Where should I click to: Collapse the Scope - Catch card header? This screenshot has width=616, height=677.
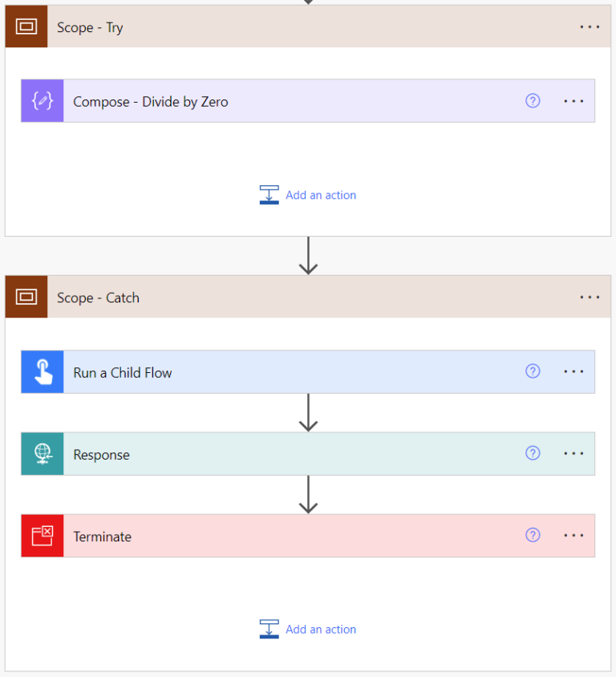[x=98, y=297]
